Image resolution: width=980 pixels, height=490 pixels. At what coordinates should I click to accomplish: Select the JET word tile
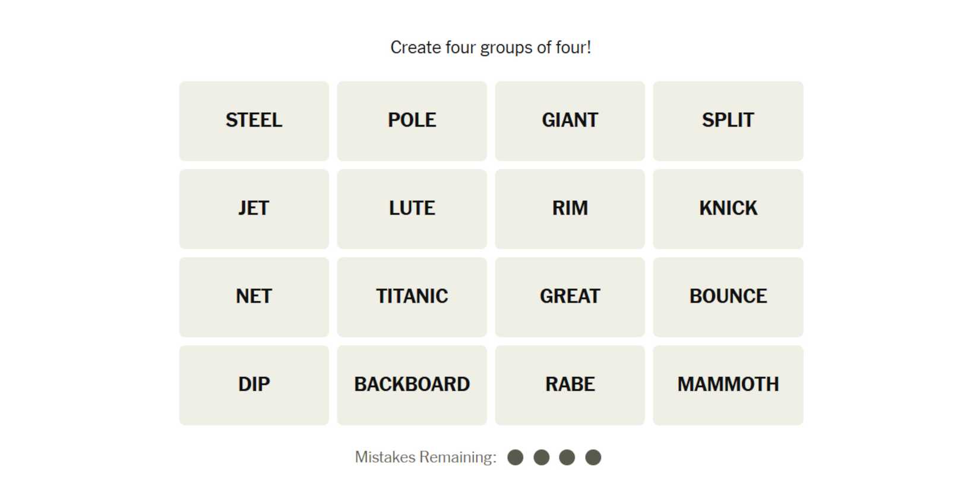[254, 208]
